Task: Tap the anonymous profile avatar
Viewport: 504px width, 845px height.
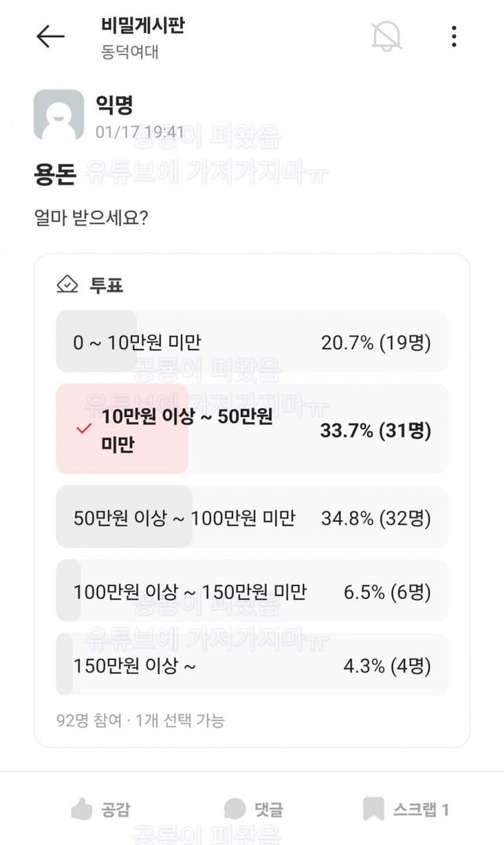Action: pos(58,114)
